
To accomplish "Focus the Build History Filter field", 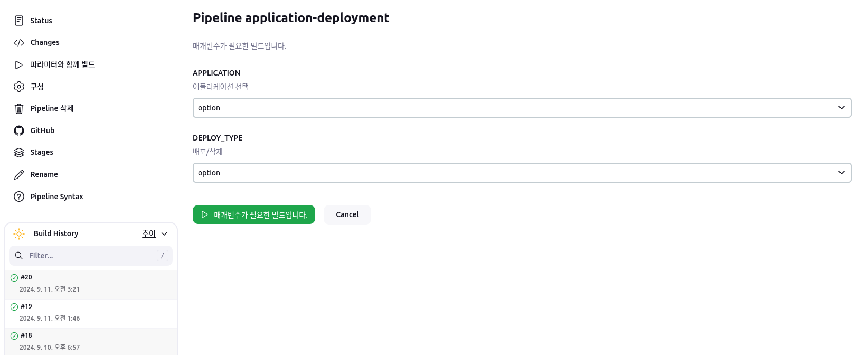I will pyautogui.click(x=91, y=256).
